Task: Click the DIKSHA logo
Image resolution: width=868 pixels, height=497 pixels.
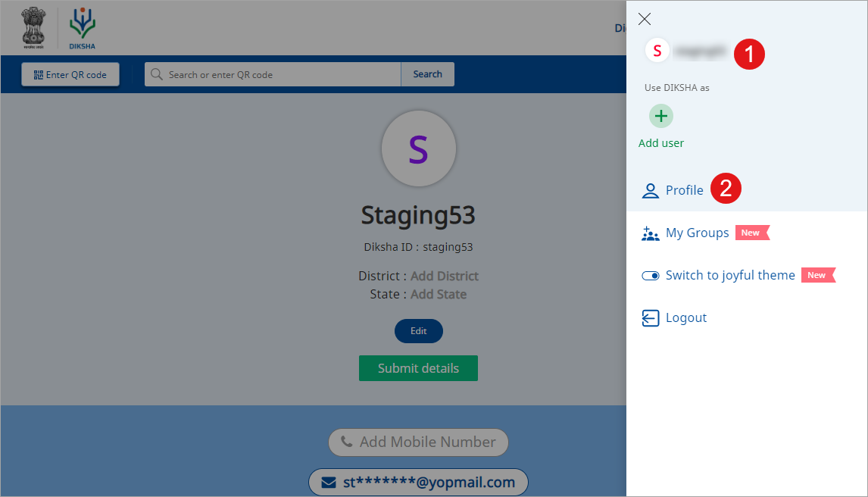Action: pyautogui.click(x=83, y=28)
